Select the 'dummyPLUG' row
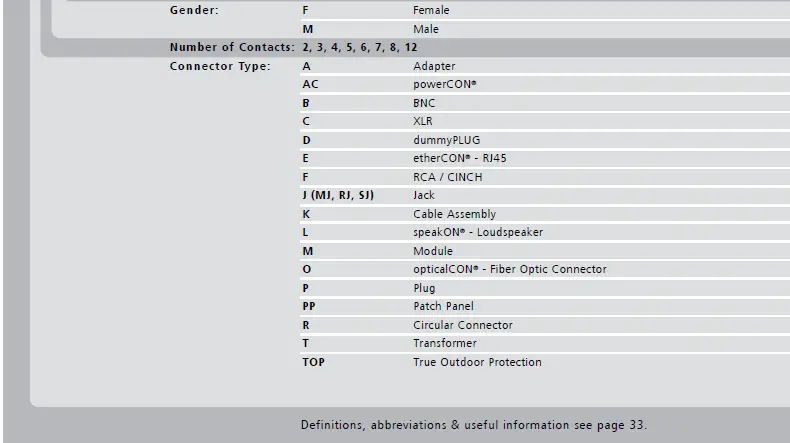Viewport: 790px width, 443px height. click(x=446, y=140)
